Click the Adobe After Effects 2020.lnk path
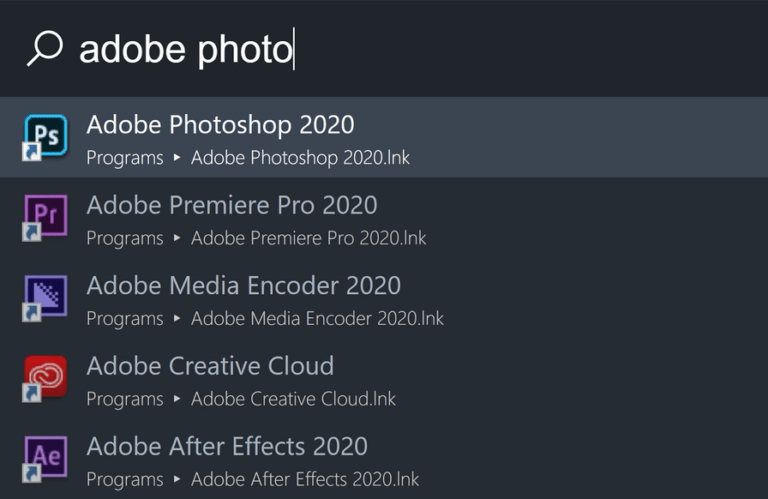Viewport: 768px width, 499px height. tap(305, 479)
